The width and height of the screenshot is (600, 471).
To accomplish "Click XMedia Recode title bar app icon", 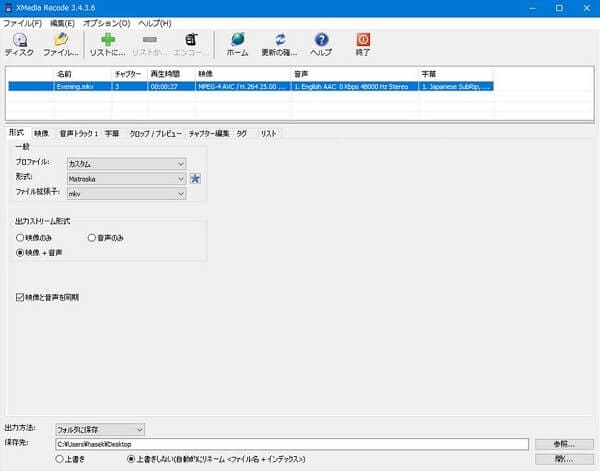I will coord(8,8).
